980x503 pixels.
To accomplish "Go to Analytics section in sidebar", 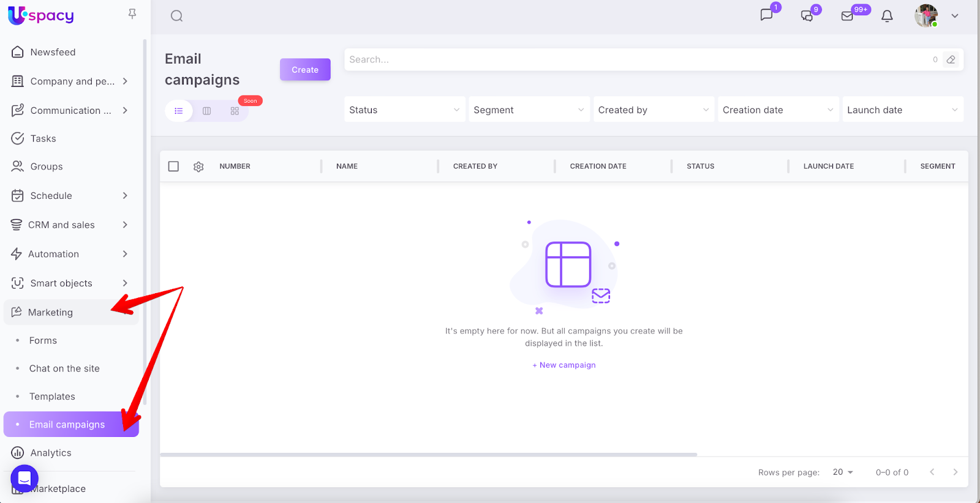I will 51,453.
